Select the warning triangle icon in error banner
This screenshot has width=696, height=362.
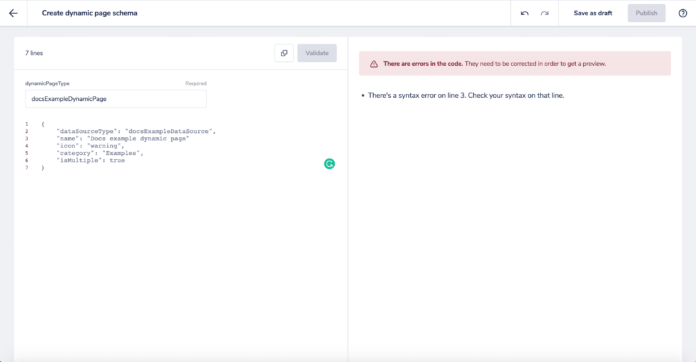coord(374,64)
